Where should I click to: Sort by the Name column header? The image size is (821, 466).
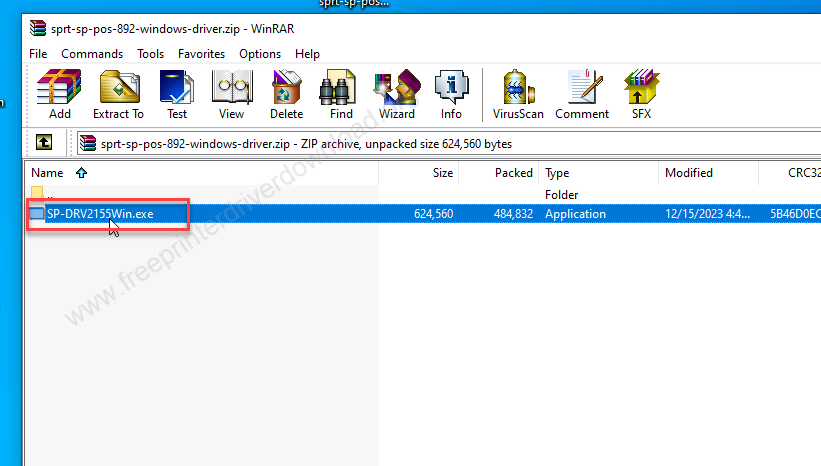tap(202, 173)
